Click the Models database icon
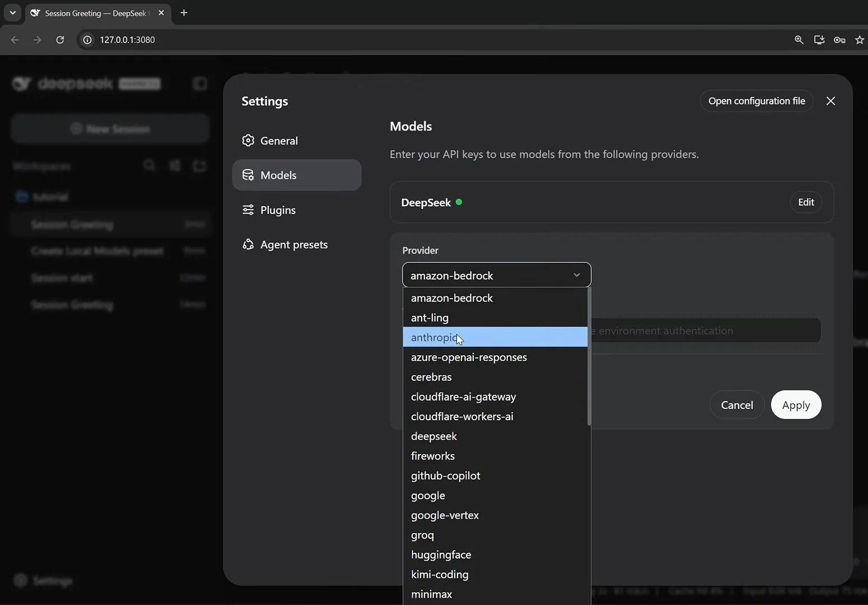The width and height of the screenshot is (868, 605). coord(248,175)
